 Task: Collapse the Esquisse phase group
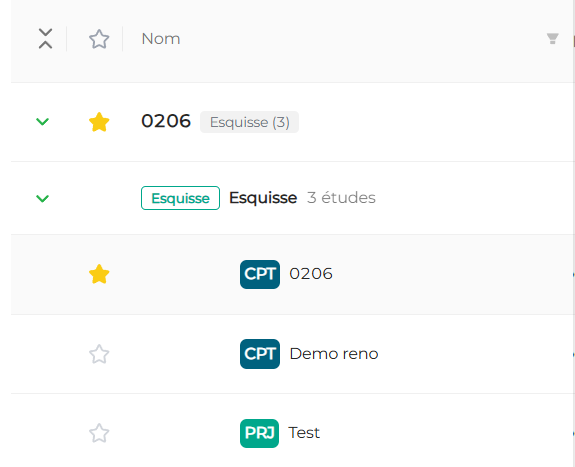tap(43, 198)
